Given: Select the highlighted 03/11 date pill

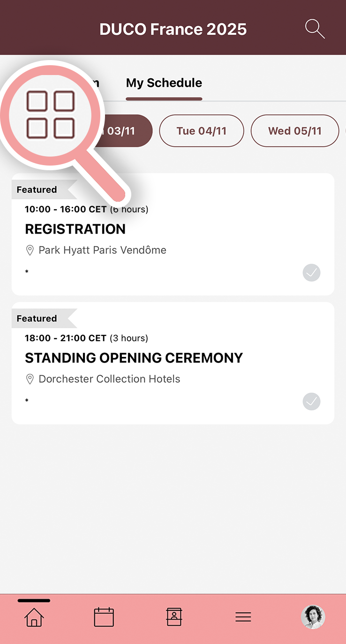Looking at the screenshot, I should tap(127, 131).
